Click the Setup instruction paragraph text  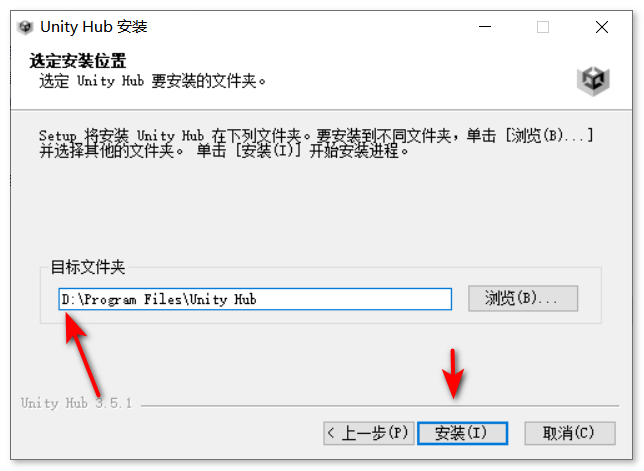coord(316,143)
